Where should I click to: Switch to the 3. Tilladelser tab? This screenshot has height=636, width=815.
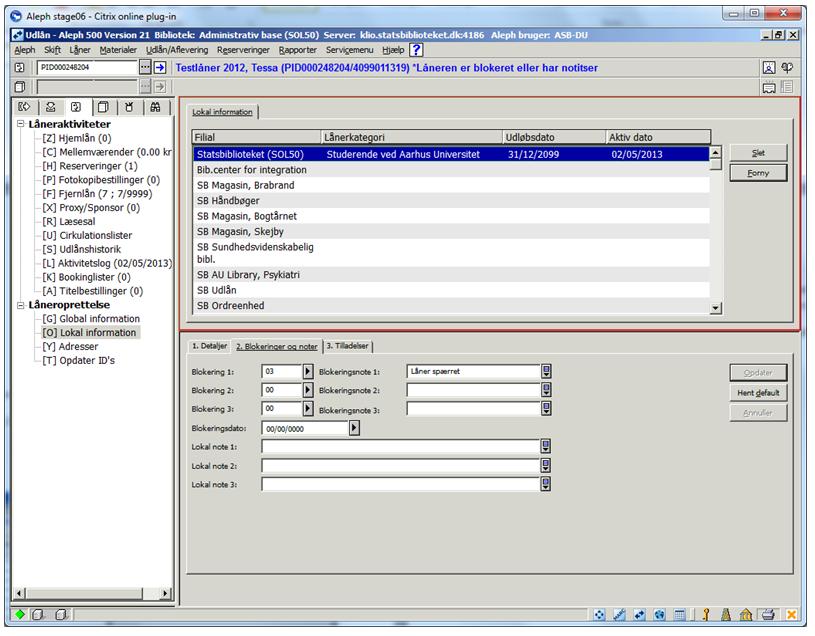[347, 346]
